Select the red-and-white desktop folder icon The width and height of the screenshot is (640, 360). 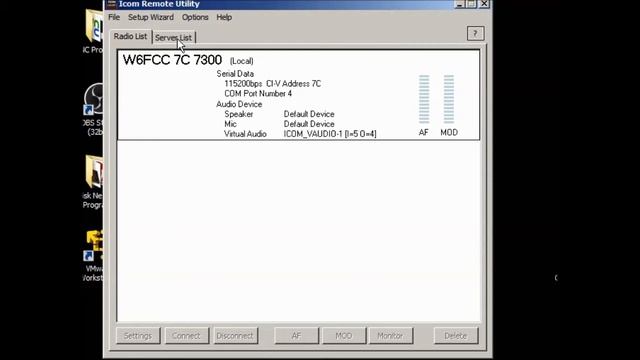[x=93, y=172]
